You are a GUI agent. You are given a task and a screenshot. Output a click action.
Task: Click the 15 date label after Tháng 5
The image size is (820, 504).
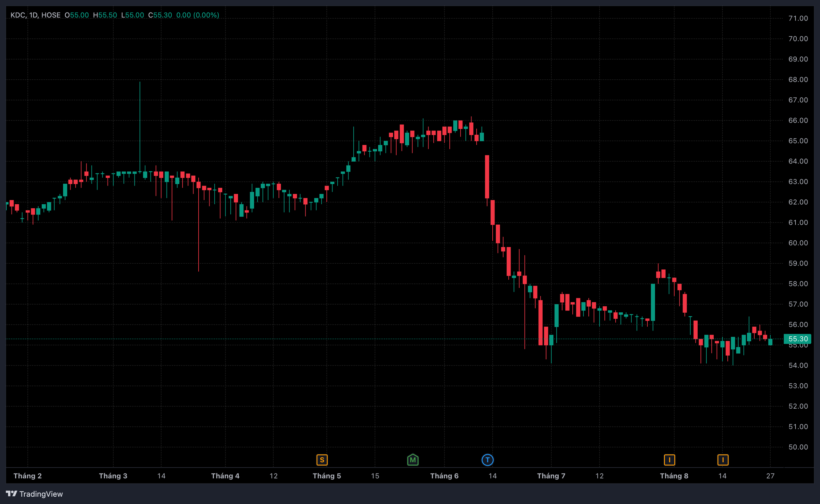(375, 476)
